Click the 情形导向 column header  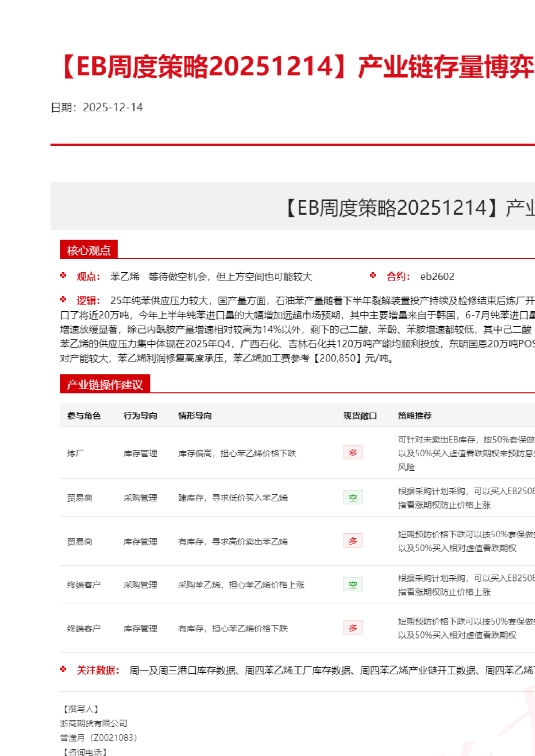point(195,416)
